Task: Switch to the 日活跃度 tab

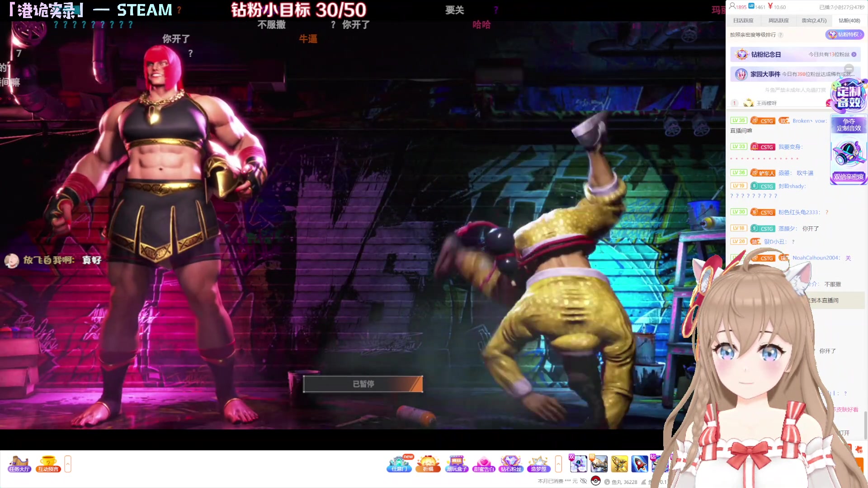Action: point(743,20)
